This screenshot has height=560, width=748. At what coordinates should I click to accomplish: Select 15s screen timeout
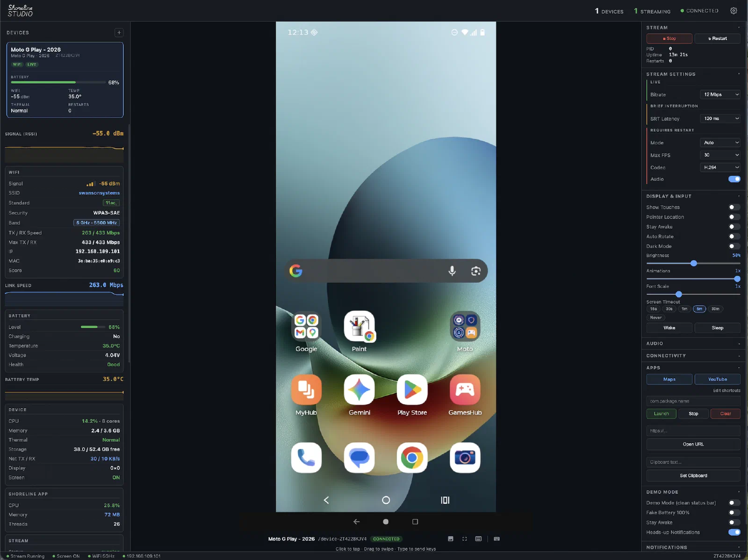[654, 309]
